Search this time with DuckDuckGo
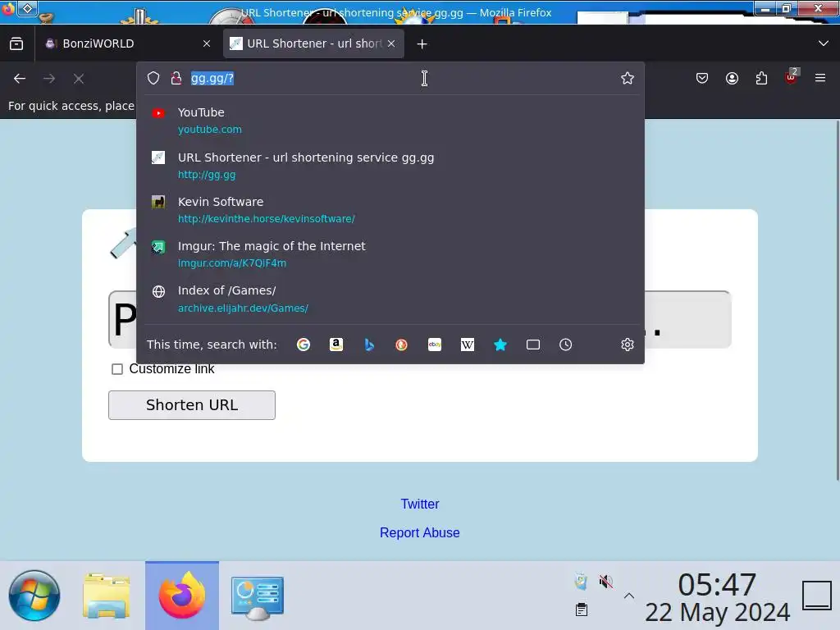 401,345
